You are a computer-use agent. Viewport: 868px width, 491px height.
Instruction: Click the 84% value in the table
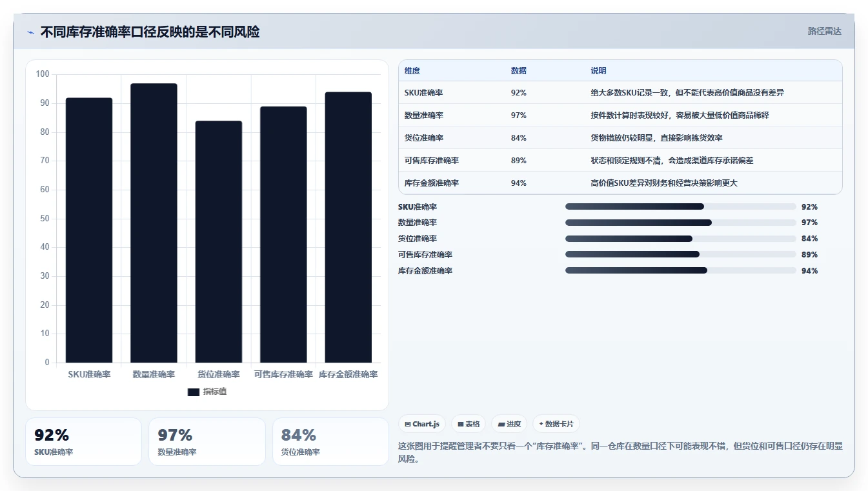tap(519, 138)
